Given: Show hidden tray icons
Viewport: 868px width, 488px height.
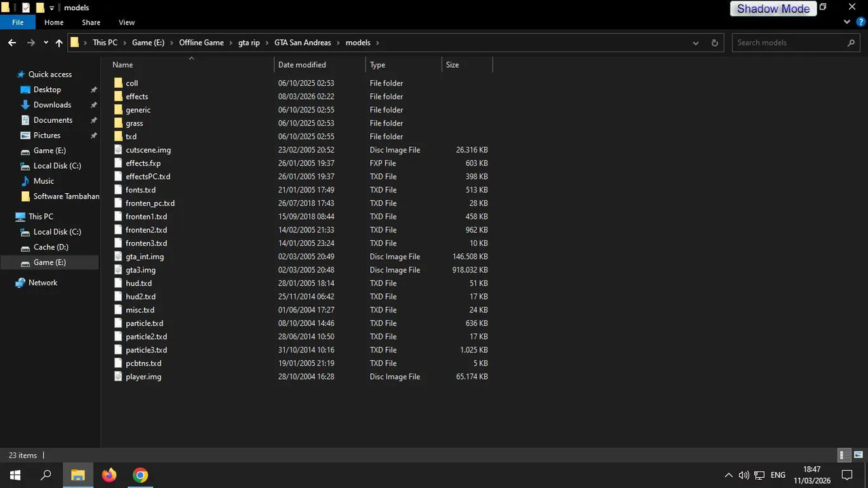Looking at the screenshot, I should click(728, 475).
